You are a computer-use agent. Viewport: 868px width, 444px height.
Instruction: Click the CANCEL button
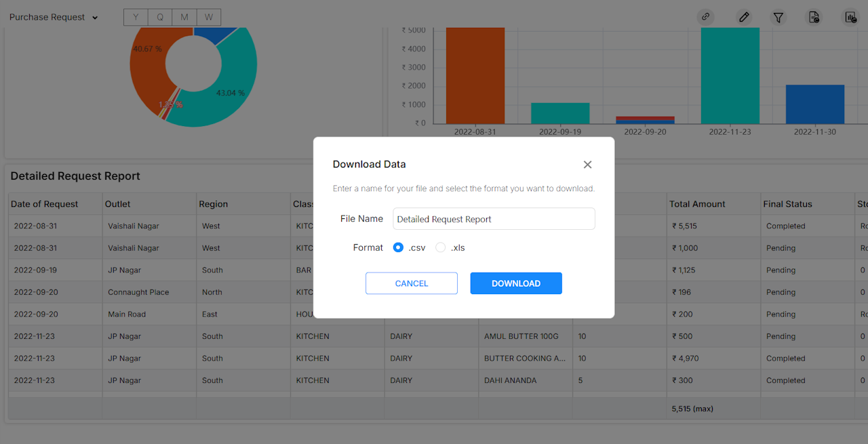[412, 283]
